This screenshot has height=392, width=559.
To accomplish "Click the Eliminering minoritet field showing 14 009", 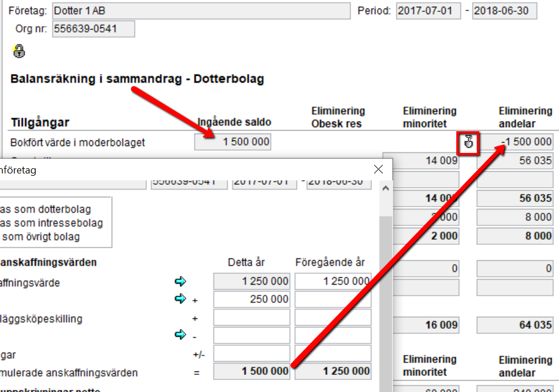I will click(421, 161).
